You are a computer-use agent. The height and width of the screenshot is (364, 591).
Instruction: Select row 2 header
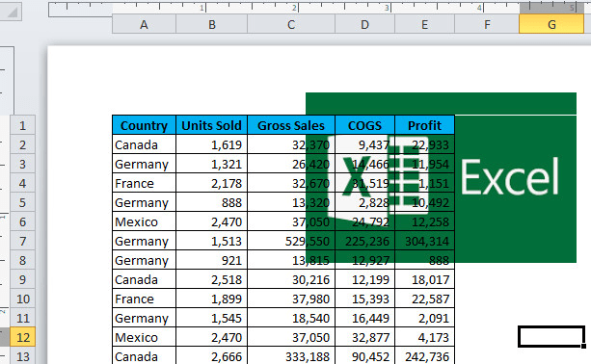(22, 144)
